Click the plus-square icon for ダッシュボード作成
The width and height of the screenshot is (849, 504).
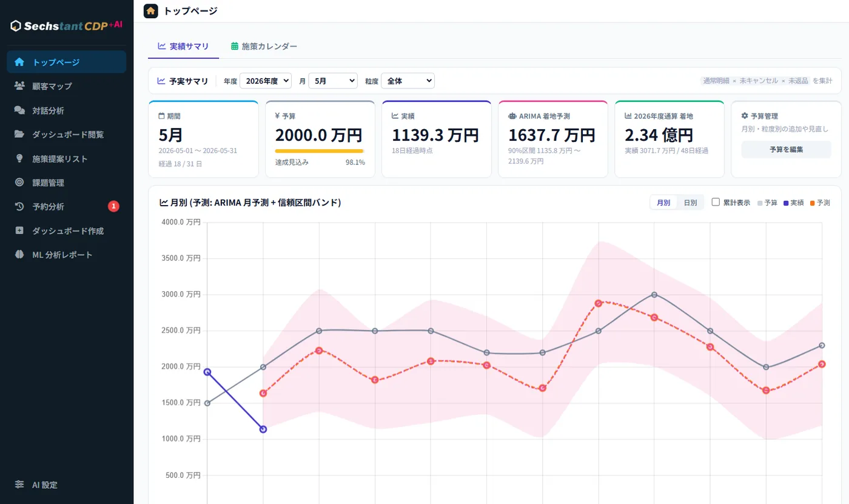tap(19, 230)
